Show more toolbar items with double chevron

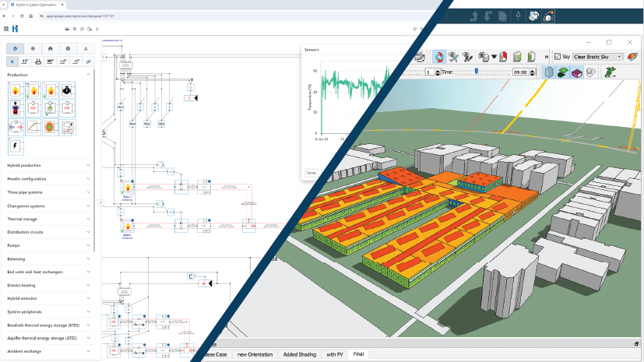[x=546, y=57]
